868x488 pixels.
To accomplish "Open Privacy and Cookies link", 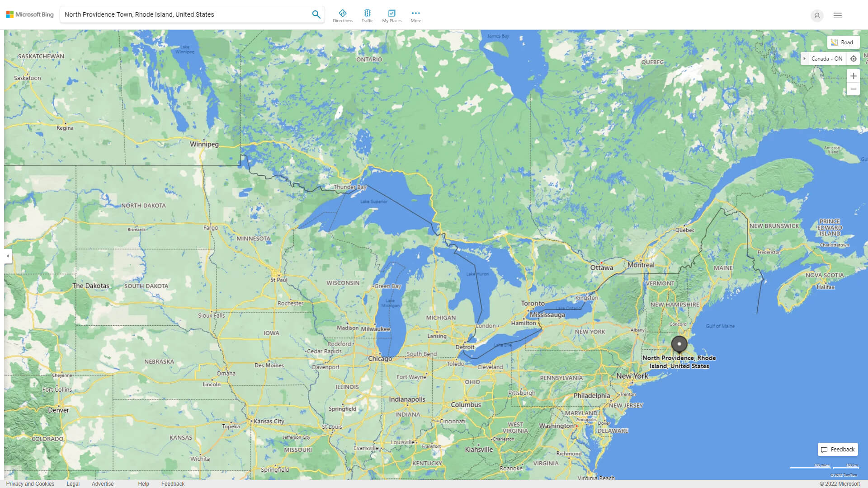I will (x=30, y=483).
